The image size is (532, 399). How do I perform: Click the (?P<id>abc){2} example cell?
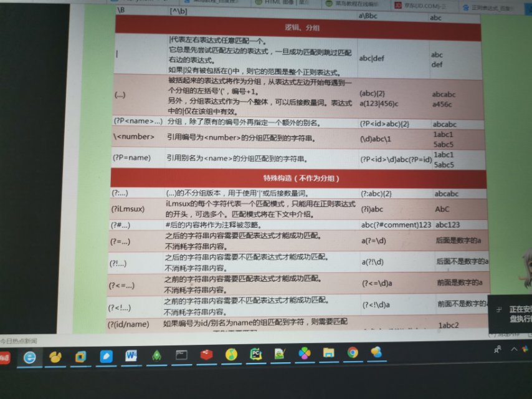coord(385,124)
